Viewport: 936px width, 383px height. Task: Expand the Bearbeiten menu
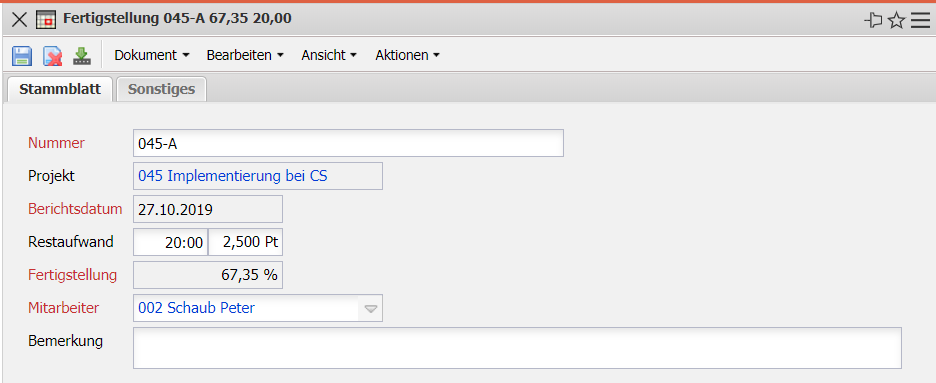pos(245,55)
